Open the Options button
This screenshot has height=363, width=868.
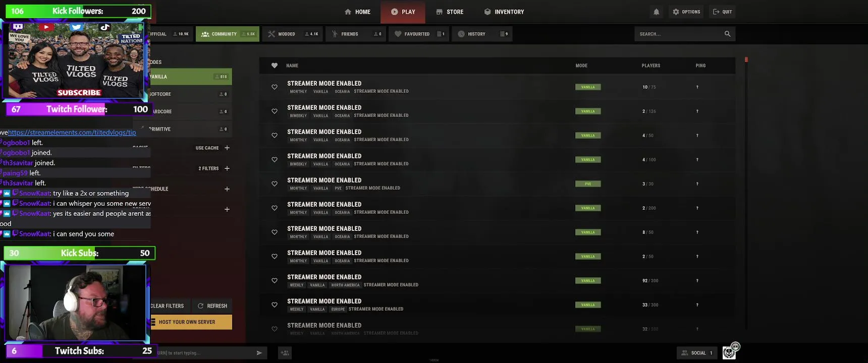click(686, 12)
